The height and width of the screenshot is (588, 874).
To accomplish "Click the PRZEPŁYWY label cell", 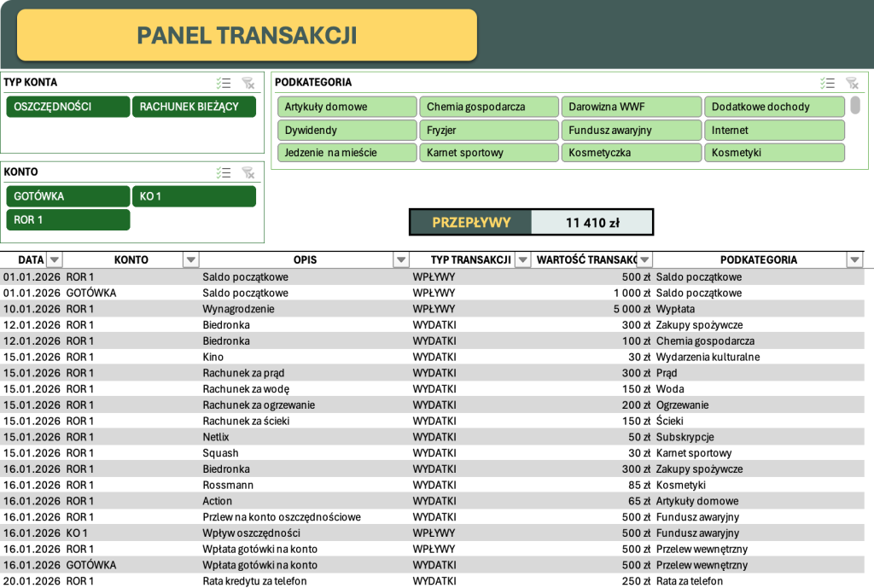I will [x=471, y=223].
